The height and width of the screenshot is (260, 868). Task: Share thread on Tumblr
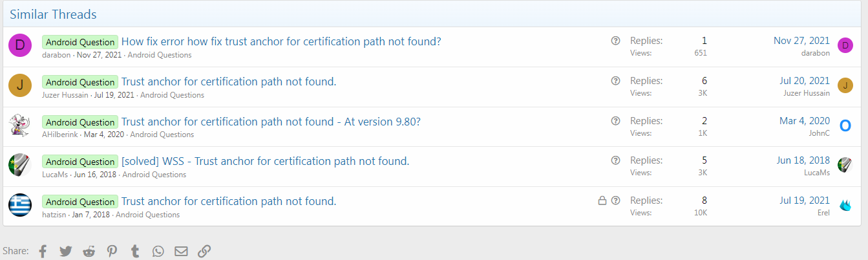click(135, 251)
